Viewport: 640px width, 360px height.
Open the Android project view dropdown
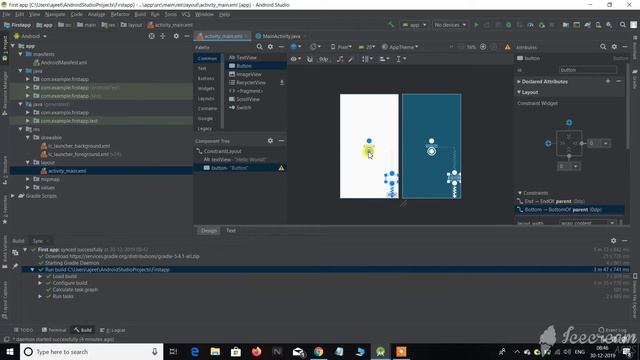(x=30, y=36)
